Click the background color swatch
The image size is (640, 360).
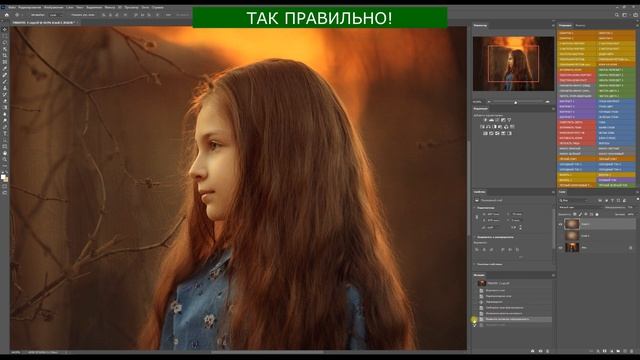6,180
